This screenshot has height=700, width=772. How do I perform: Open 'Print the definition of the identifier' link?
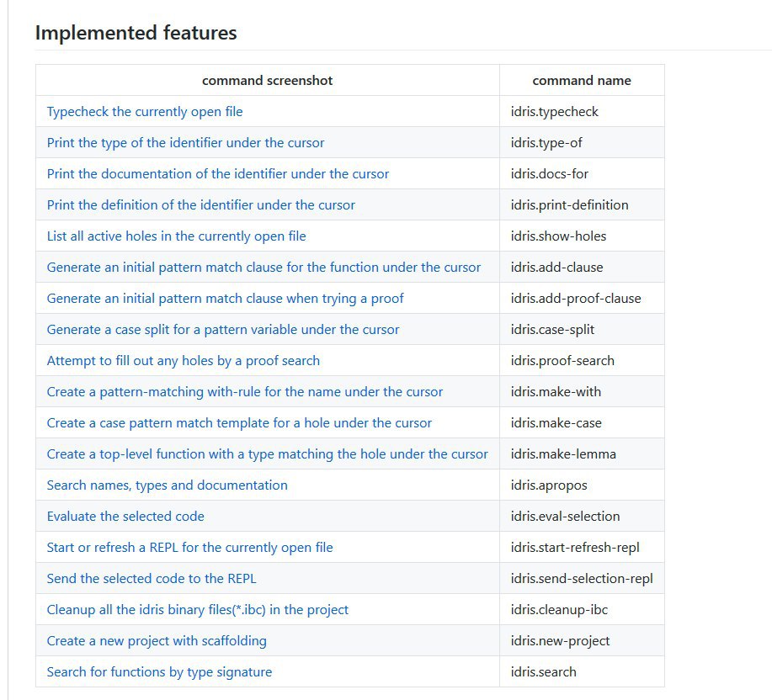pos(201,204)
